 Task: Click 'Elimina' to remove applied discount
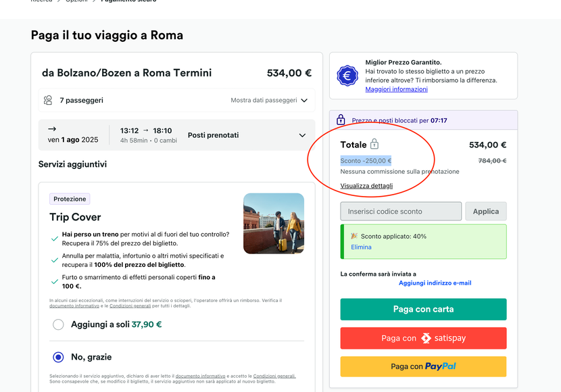(361, 247)
